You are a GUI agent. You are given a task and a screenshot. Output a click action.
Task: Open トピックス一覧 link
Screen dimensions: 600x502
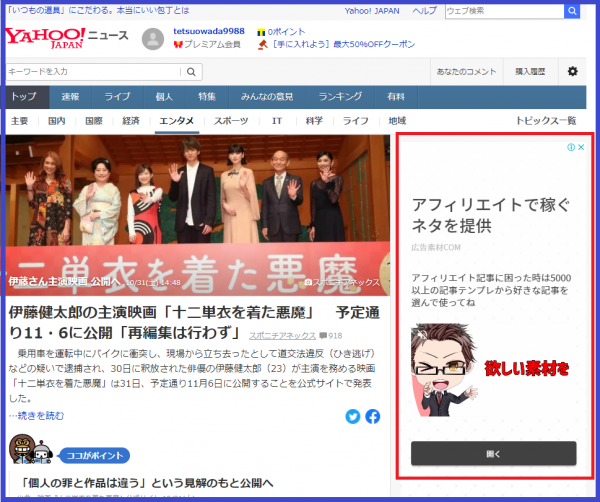click(546, 120)
